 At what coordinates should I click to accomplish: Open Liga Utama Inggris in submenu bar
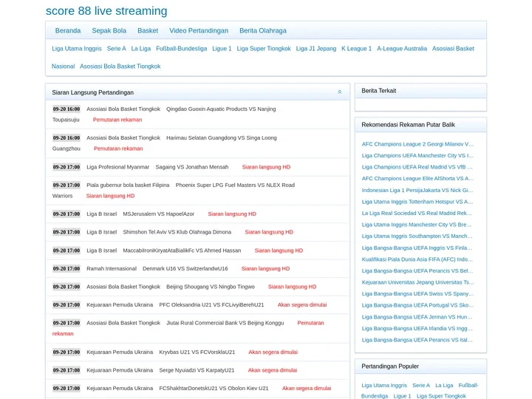[77, 49]
